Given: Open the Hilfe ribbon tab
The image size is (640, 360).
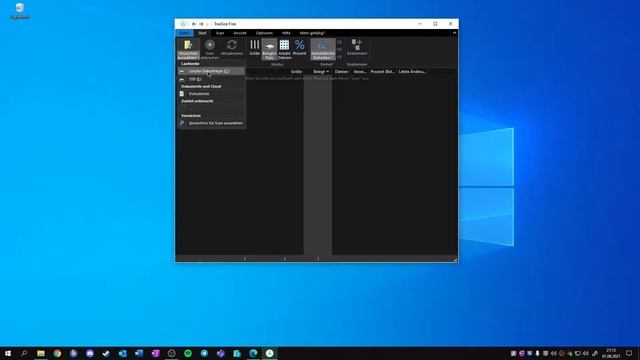Looking at the screenshot, I should 286,33.
